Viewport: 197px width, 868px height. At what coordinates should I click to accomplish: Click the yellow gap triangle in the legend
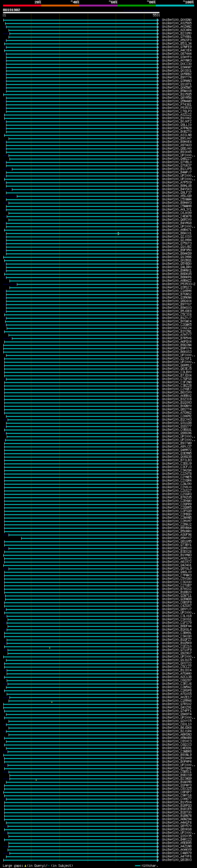tap(25, 865)
